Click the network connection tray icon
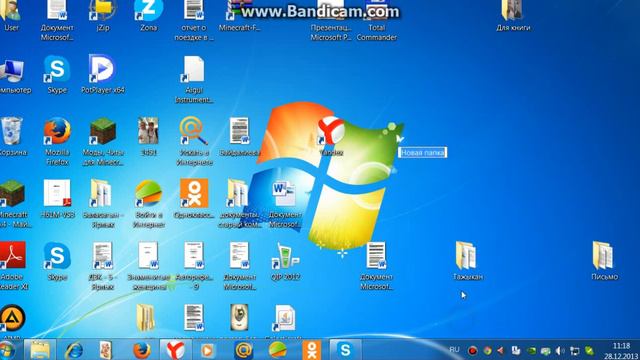 pyautogui.click(x=575, y=351)
